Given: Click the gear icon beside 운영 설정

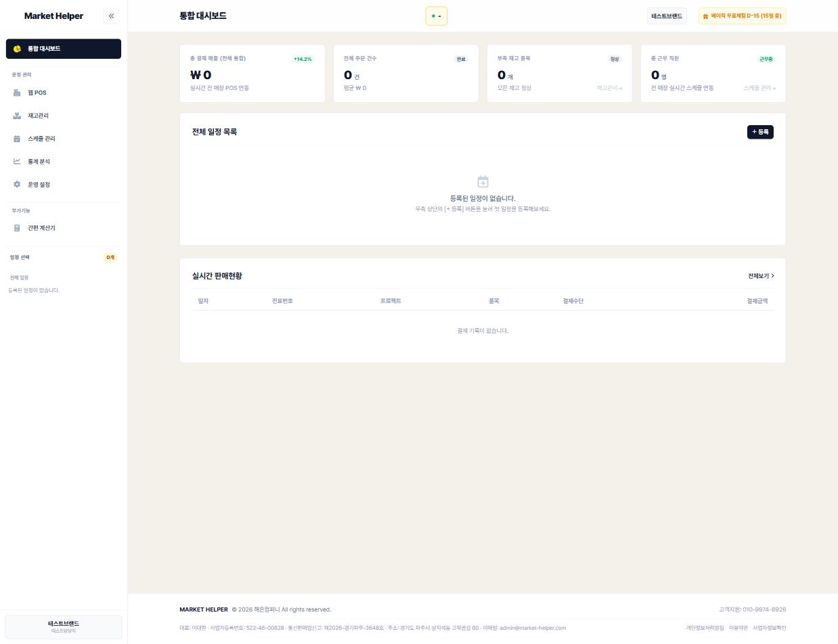Looking at the screenshot, I should click(x=17, y=185).
